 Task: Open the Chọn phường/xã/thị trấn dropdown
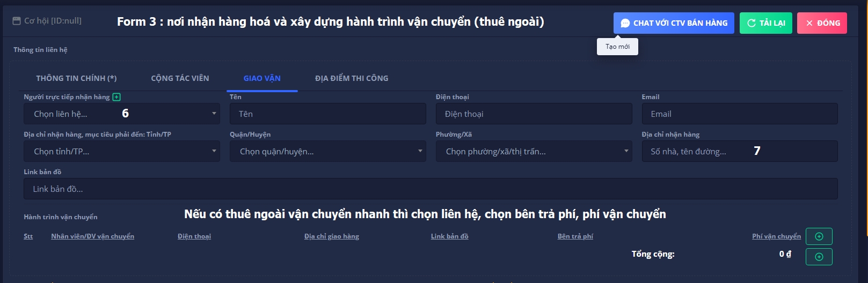[534, 152]
